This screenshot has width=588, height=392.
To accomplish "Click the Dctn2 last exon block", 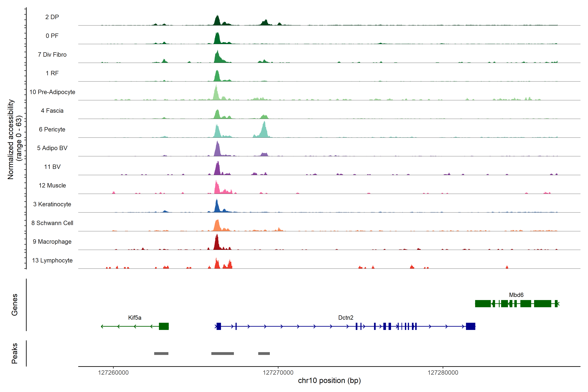I will [471, 326].
